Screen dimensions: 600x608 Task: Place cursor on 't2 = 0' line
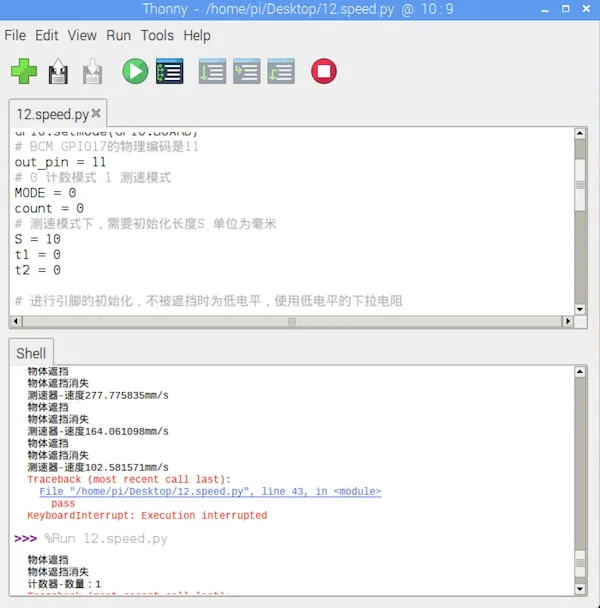tap(38, 270)
